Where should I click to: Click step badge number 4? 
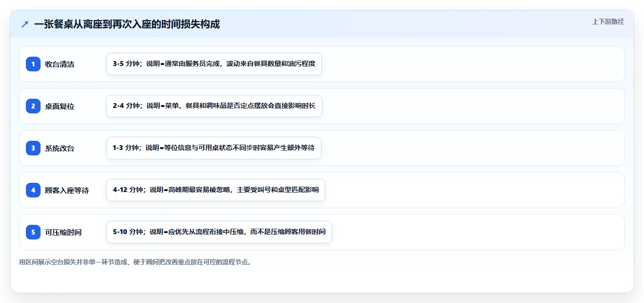click(33, 190)
